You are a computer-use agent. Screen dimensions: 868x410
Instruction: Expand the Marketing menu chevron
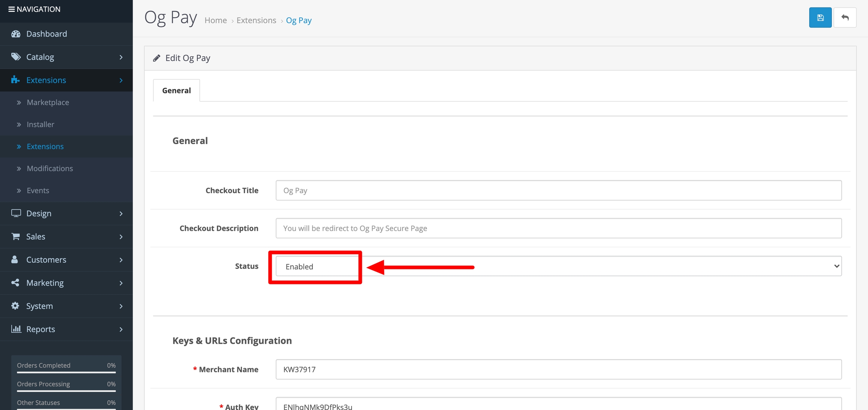121,283
